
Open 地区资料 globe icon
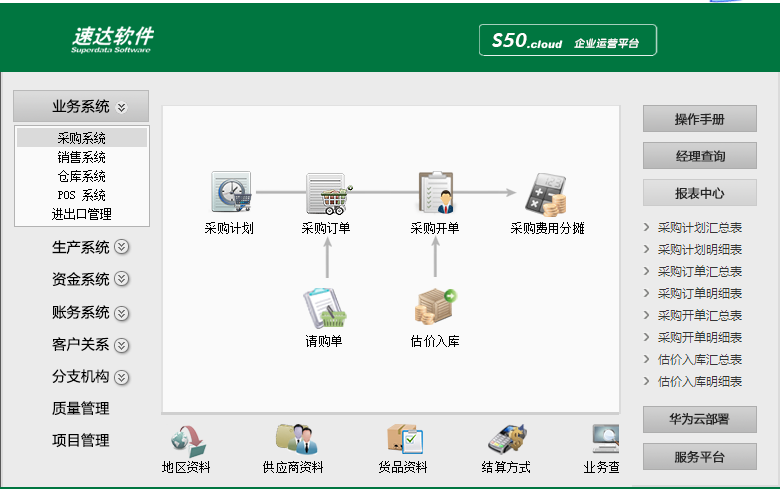[188, 441]
